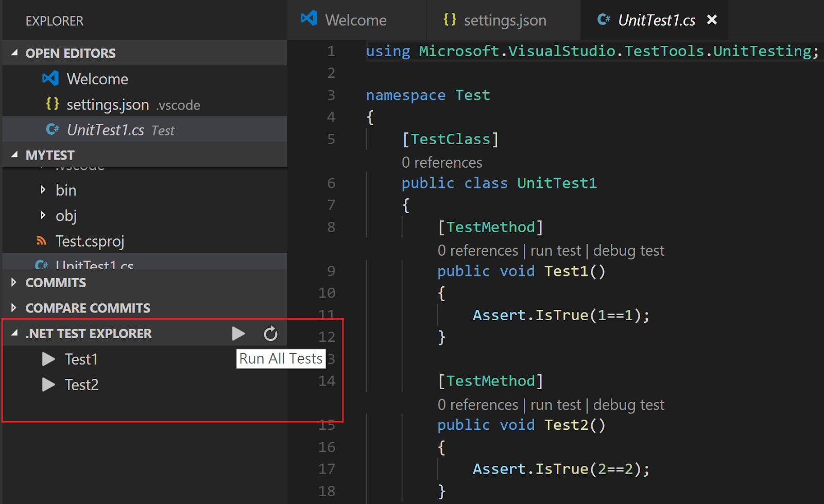
Task: Collapse the .NET TEST EXPLORER section
Action: [x=14, y=333]
